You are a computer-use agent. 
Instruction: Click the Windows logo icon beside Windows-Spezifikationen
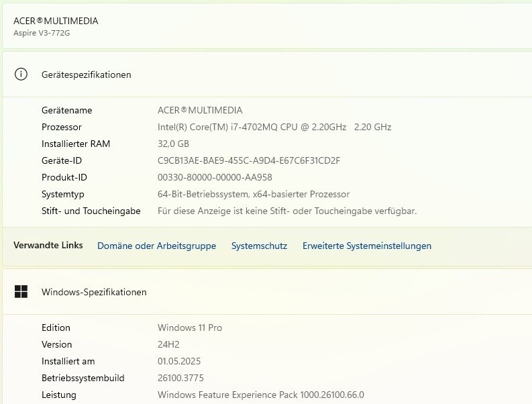pyautogui.click(x=21, y=292)
